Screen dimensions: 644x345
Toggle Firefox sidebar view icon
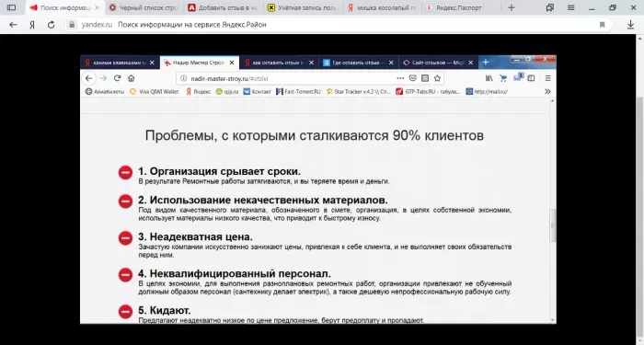tap(531, 78)
